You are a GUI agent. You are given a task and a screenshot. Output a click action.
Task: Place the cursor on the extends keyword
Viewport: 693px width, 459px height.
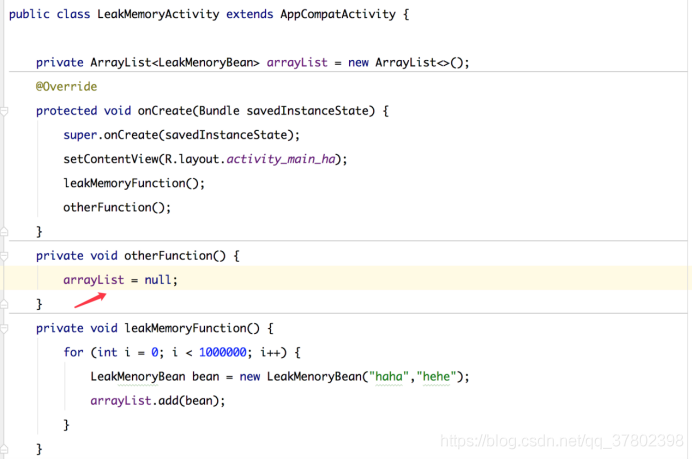pos(249,14)
